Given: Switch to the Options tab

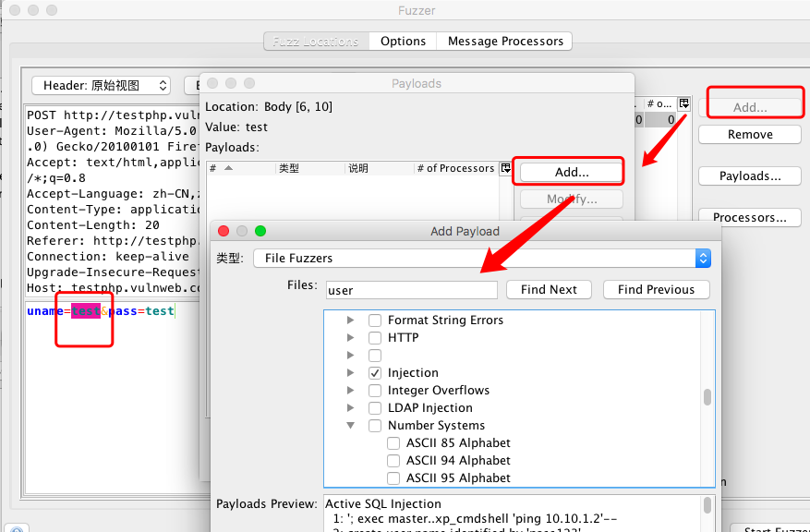Looking at the screenshot, I should [x=403, y=42].
